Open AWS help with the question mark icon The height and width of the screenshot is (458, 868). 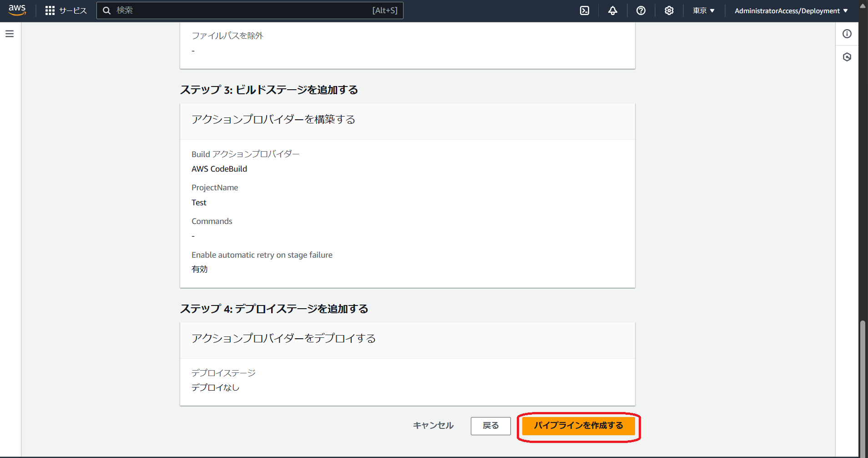click(641, 10)
